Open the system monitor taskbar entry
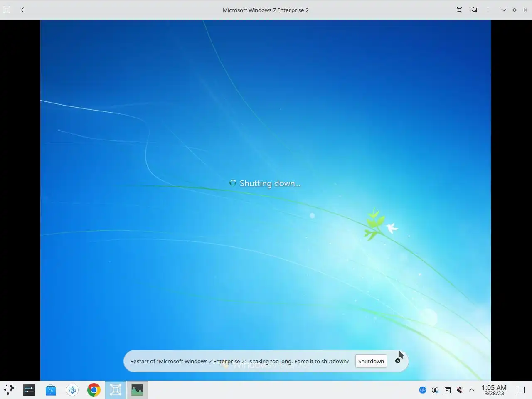 (137, 390)
